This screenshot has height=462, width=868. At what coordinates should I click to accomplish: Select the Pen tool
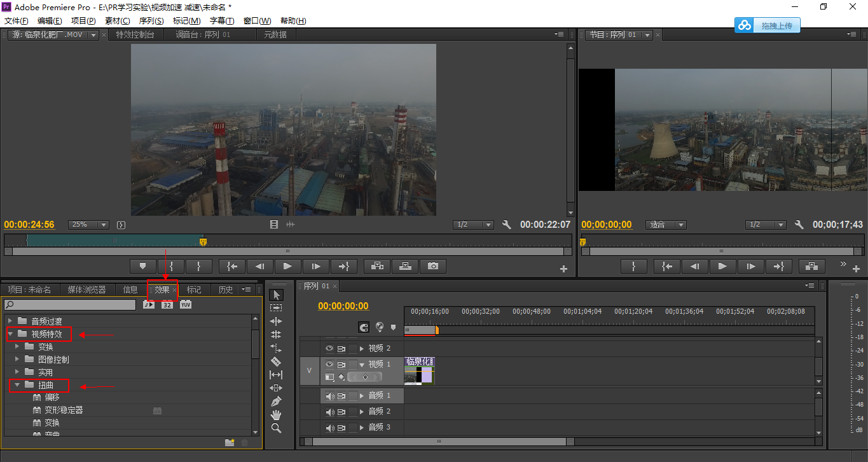coord(276,402)
